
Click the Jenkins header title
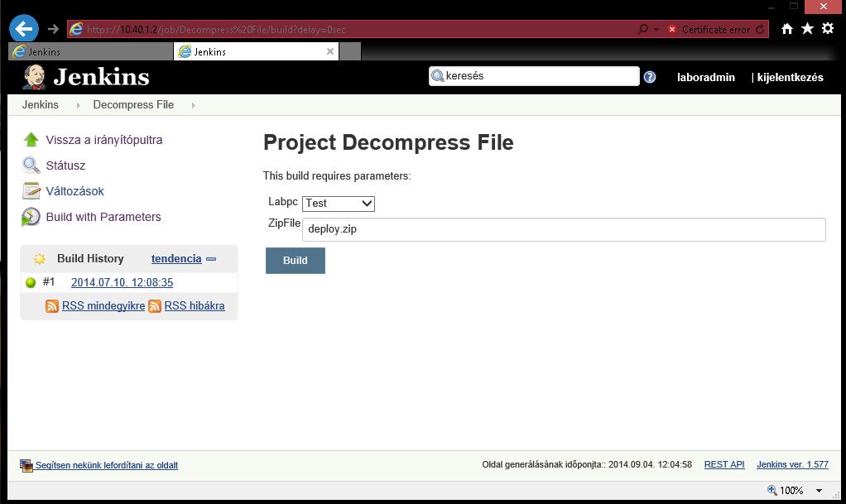coord(102,77)
